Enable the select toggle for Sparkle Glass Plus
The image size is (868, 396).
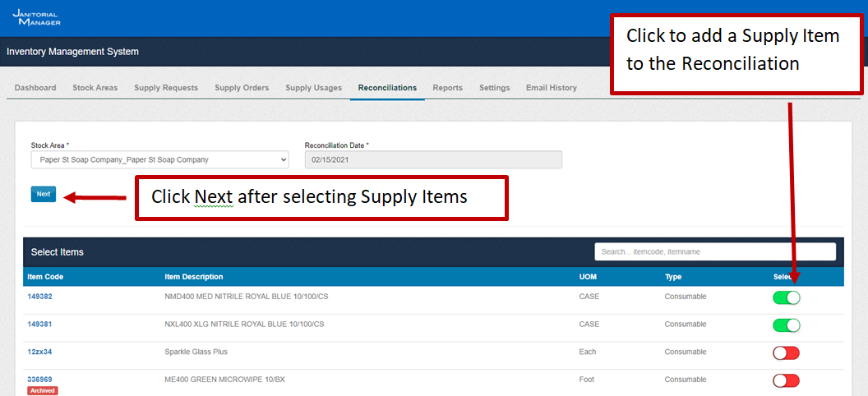[786, 353]
